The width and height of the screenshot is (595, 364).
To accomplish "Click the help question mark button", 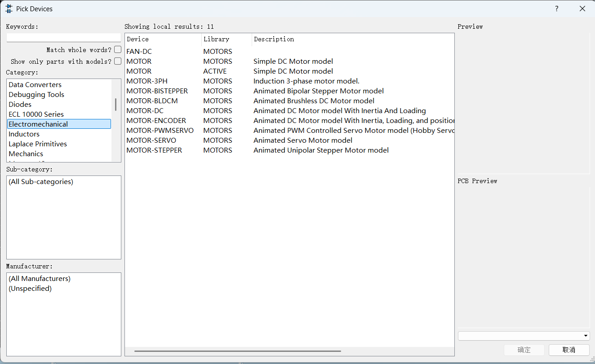I will point(557,9).
